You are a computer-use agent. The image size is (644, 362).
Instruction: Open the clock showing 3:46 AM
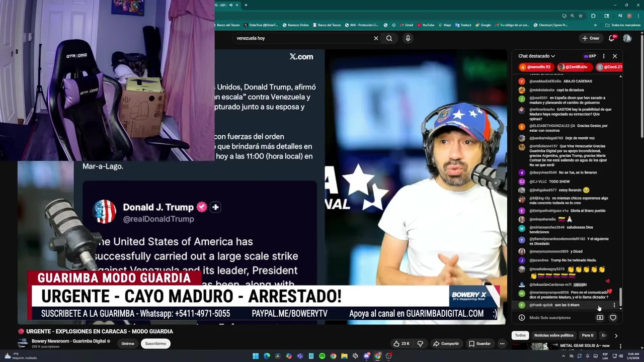(632, 356)
